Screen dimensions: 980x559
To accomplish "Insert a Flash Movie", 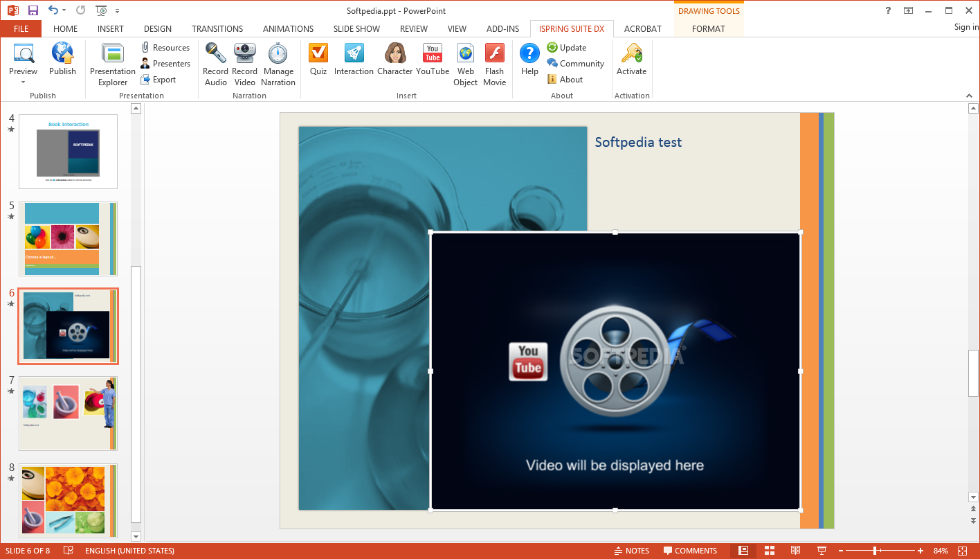I will (x=495, y=64).
